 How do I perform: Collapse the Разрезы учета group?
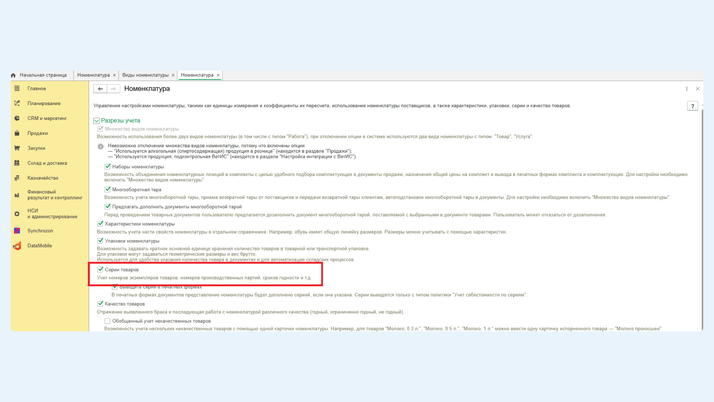97,121
